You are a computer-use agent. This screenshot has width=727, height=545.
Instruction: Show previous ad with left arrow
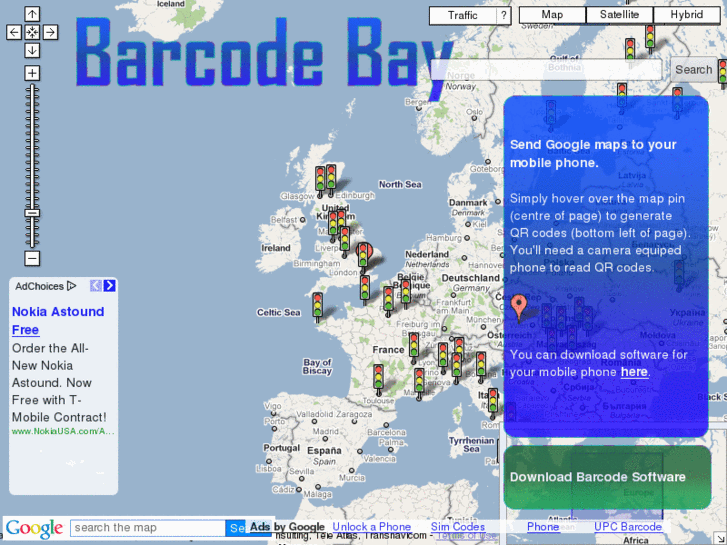pos(96,286)
